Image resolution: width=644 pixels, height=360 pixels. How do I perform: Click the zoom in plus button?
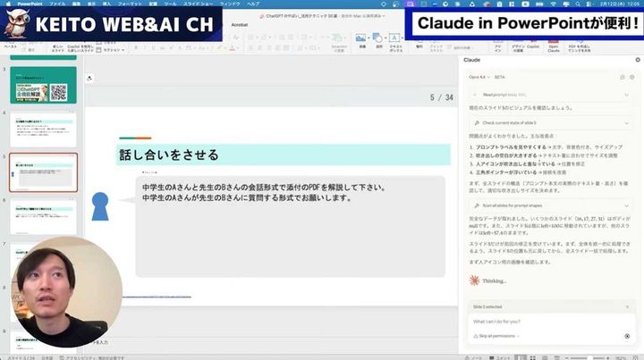pyautogui.click(x=608, y=358)
